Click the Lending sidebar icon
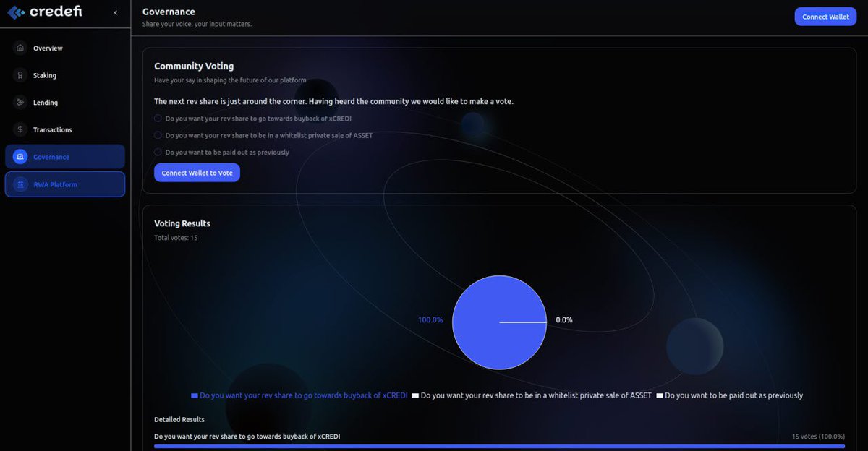This screenshot has height=451, width=868. click(20, 103)
